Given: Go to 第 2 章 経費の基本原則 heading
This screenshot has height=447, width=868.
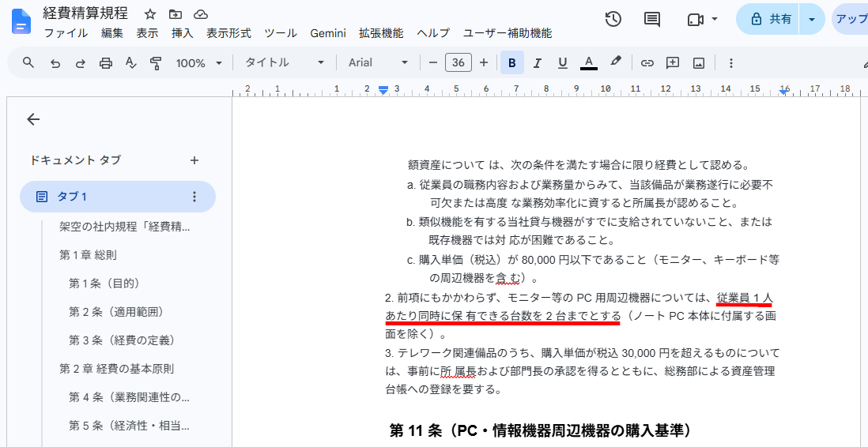Looking at the screenshot, I should pyautogui.click(x=116, y=368).
